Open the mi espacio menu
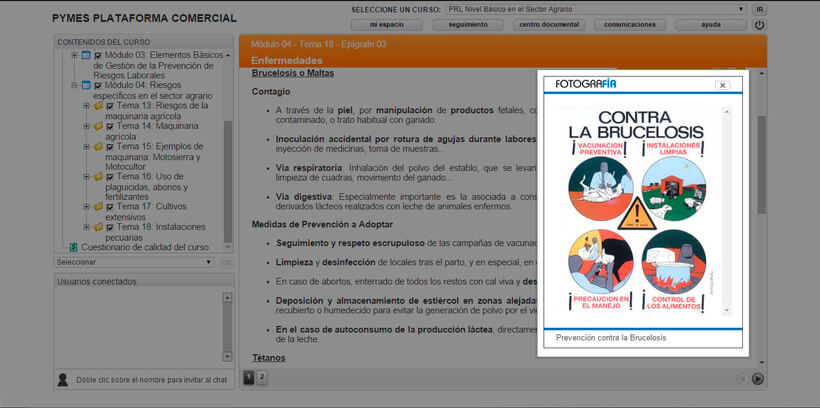 click(x=387, y=25)
